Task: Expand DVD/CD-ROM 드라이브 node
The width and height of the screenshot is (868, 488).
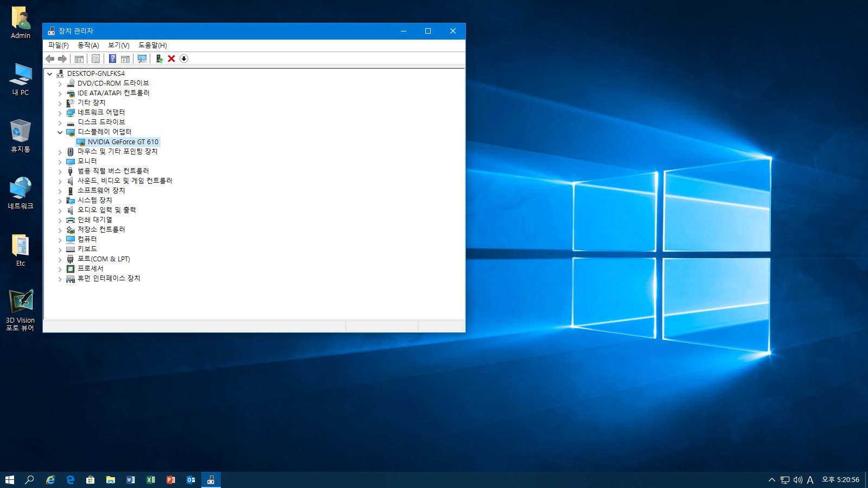Action: tap(60, 84)
